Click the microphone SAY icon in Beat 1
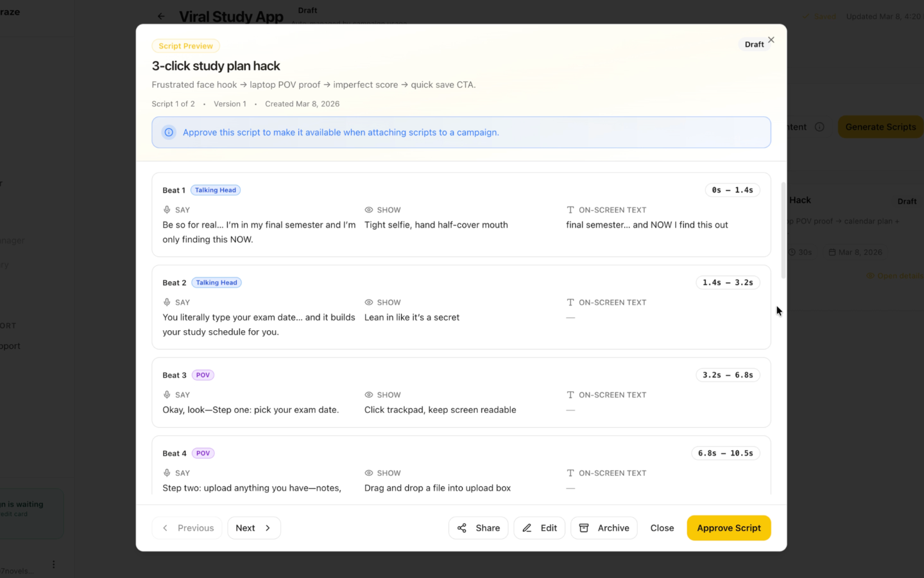The width and height of the screenshot is (924, 578). click(x=166, y=209)
